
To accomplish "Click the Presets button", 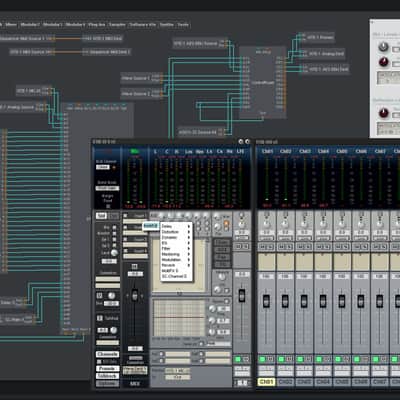I will pos(107,369).
